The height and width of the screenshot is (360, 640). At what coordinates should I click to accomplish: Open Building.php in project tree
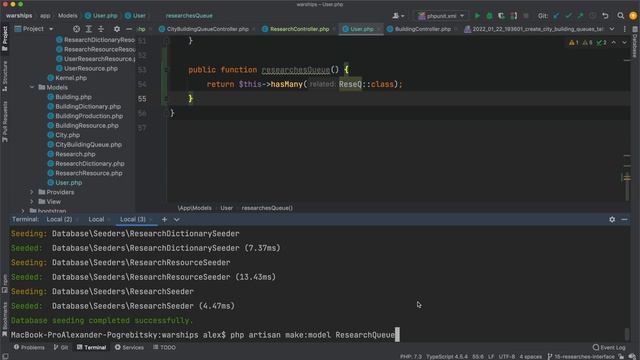pyautogui.click(x=73, y=97)
